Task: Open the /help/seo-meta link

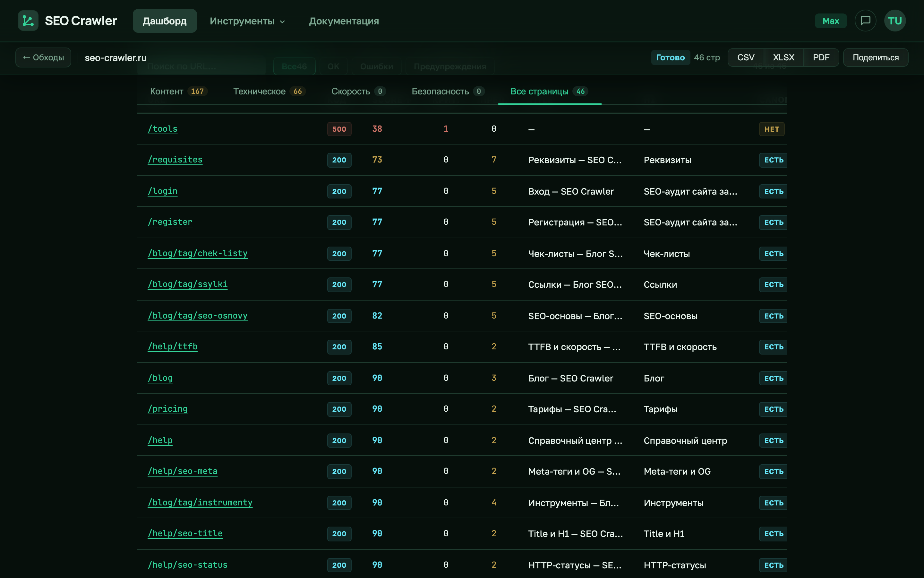Action: 183,471
